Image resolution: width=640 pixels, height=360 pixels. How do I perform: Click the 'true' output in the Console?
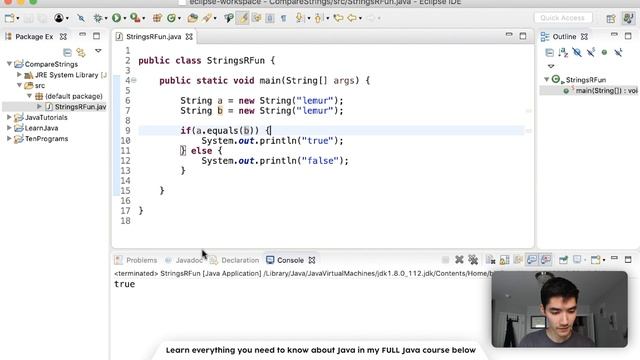[124, 284]
